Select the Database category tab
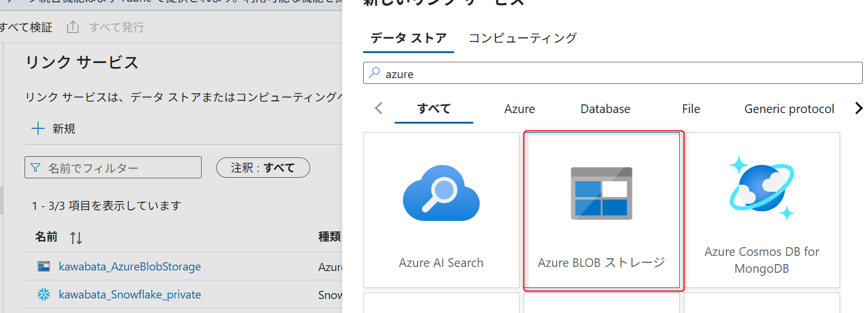The image size is (868, 313). 605,109
